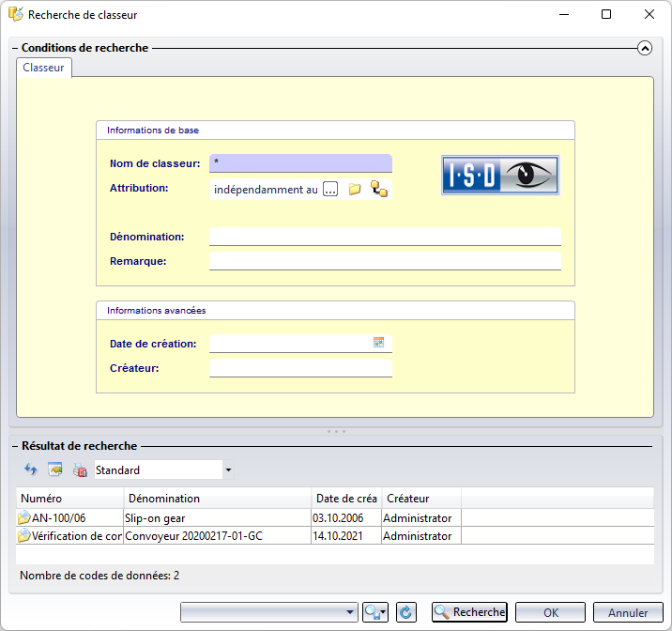Click the ISD eye logo image
This screenshot has width=672, height=631.
500,175
